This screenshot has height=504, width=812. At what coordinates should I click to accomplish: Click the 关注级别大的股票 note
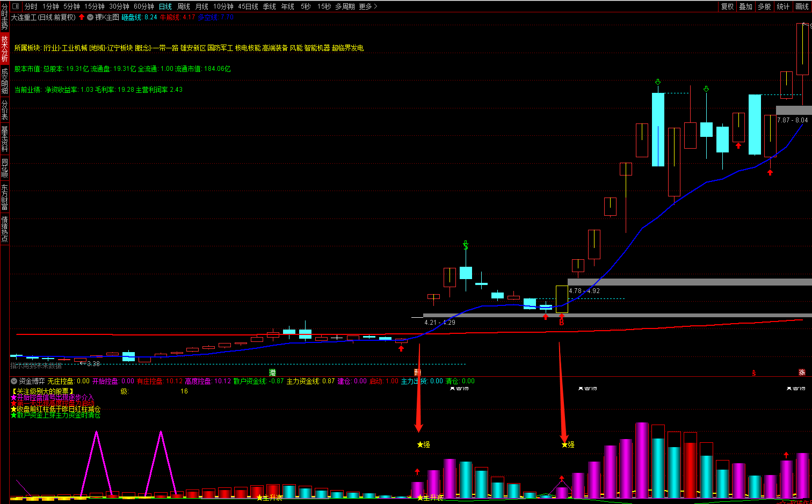(x=42, y=391)
